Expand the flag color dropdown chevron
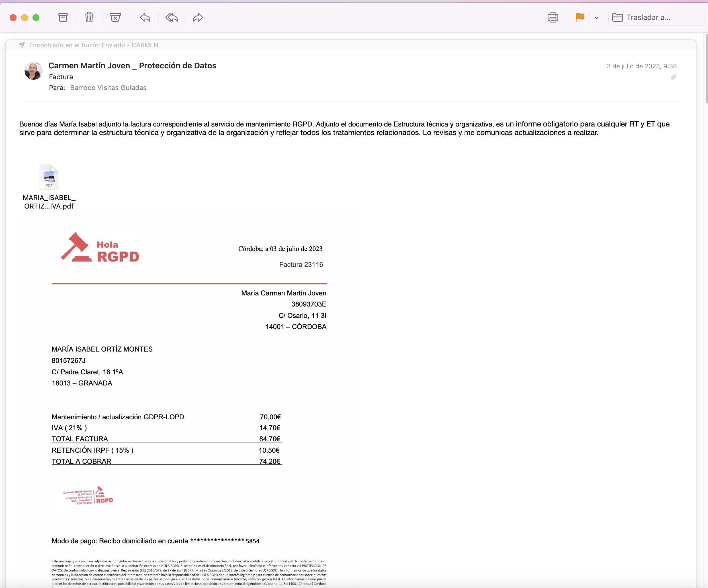The image size is (708, 588). [597, 18]
